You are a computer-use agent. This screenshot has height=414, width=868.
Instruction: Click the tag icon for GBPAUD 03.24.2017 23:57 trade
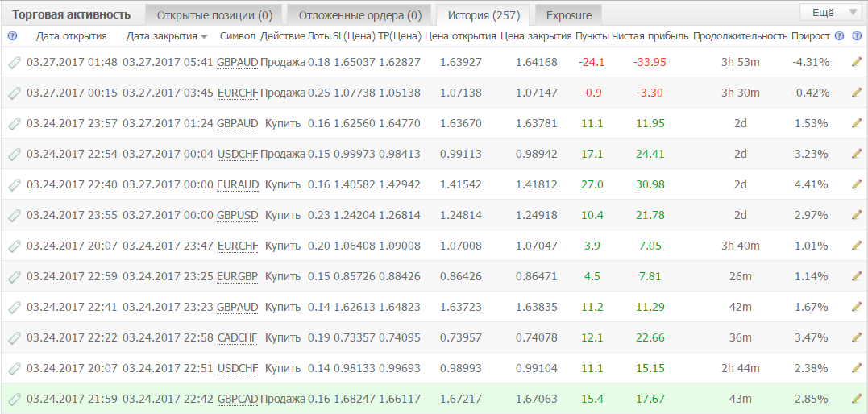pos(15,123)
